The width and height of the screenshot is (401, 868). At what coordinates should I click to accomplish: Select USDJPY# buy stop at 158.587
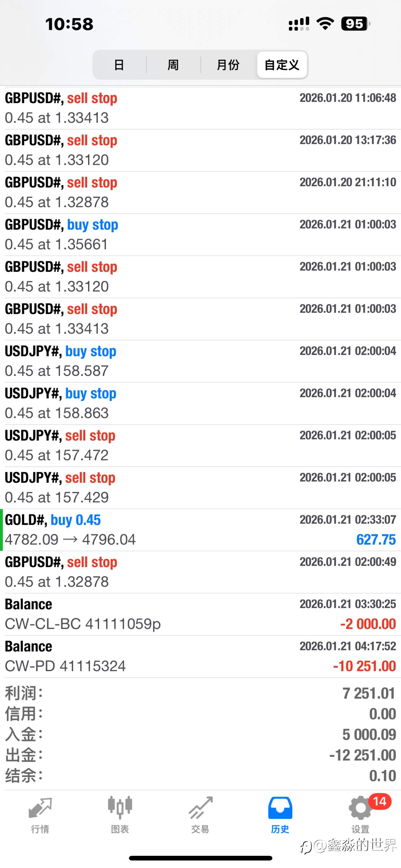tap(200, 361)
